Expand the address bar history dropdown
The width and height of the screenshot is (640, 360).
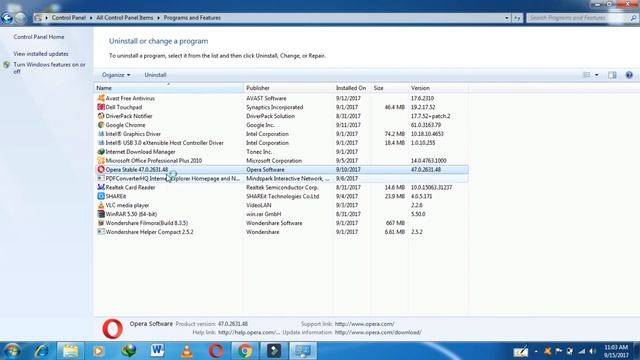click(x=507, y=18)
